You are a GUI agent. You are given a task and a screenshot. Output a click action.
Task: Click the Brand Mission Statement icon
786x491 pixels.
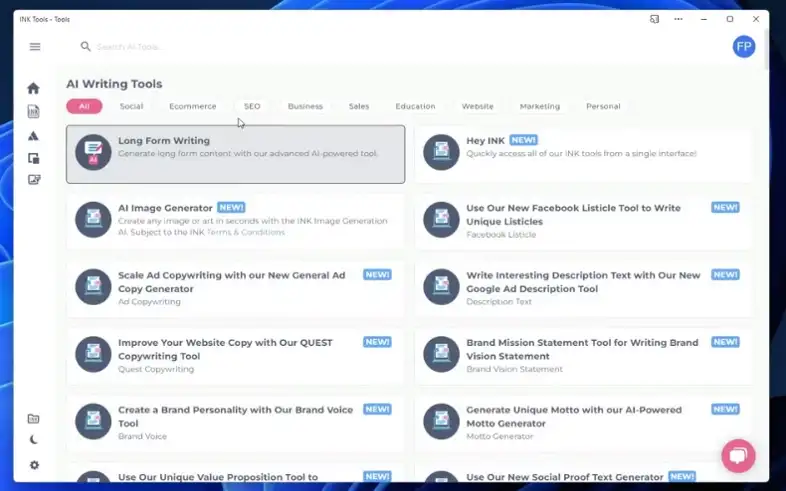[441, 354]
